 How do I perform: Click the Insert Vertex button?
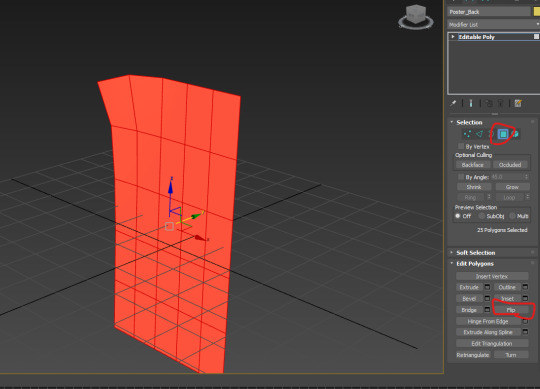(492, 276)
